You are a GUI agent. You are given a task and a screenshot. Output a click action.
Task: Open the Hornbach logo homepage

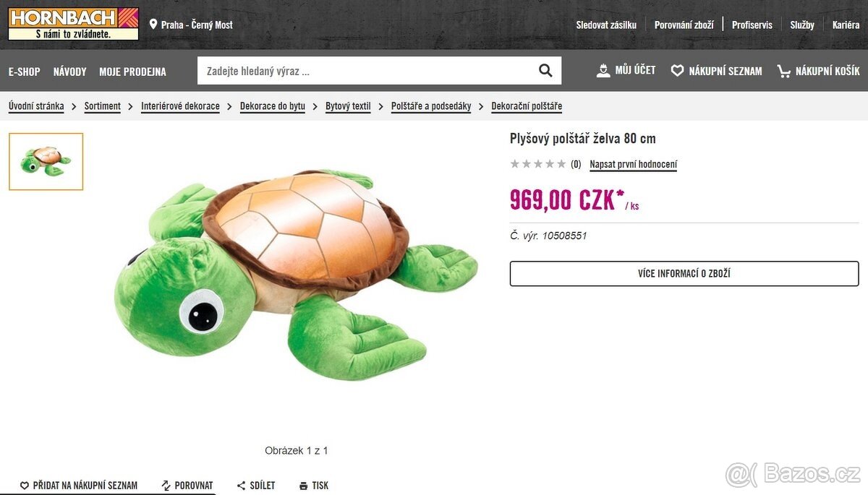point(73,24)
